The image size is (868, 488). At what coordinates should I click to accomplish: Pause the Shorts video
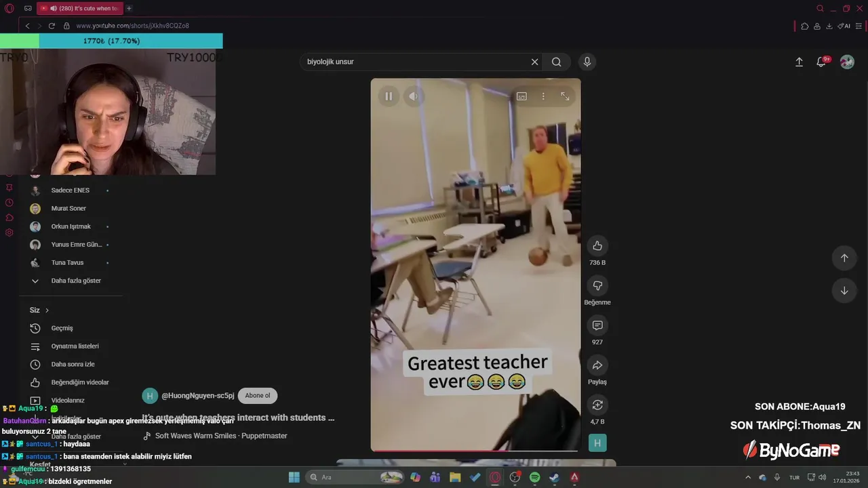tap(389, 96)
